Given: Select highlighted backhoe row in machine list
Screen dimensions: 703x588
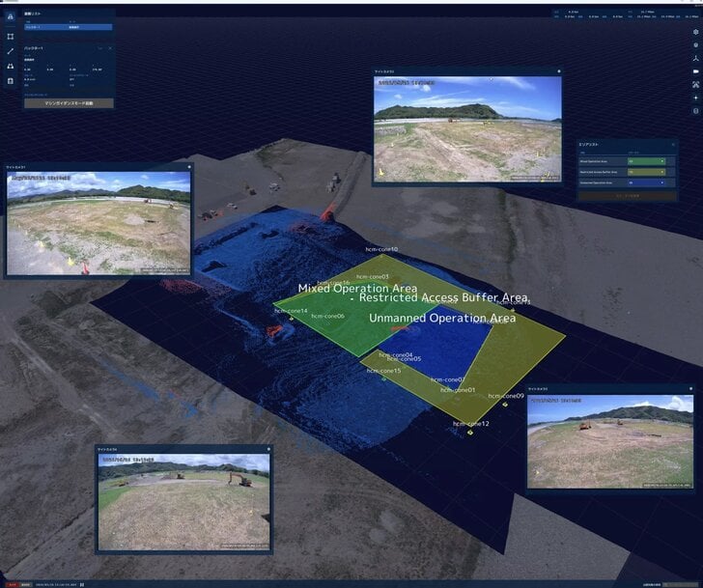Looking at the screenshot, I should click(x=69, y=27).
